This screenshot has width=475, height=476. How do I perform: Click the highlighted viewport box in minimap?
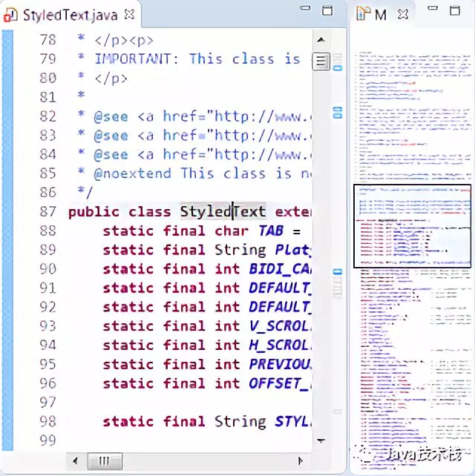point(413,226)
